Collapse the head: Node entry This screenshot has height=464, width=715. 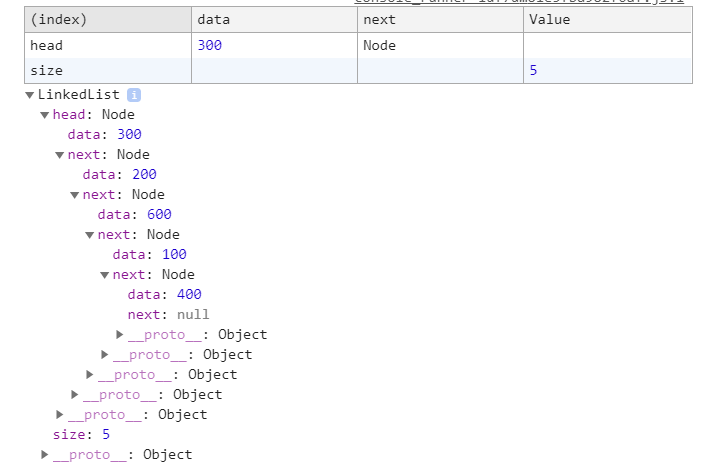tap(45, 115)
